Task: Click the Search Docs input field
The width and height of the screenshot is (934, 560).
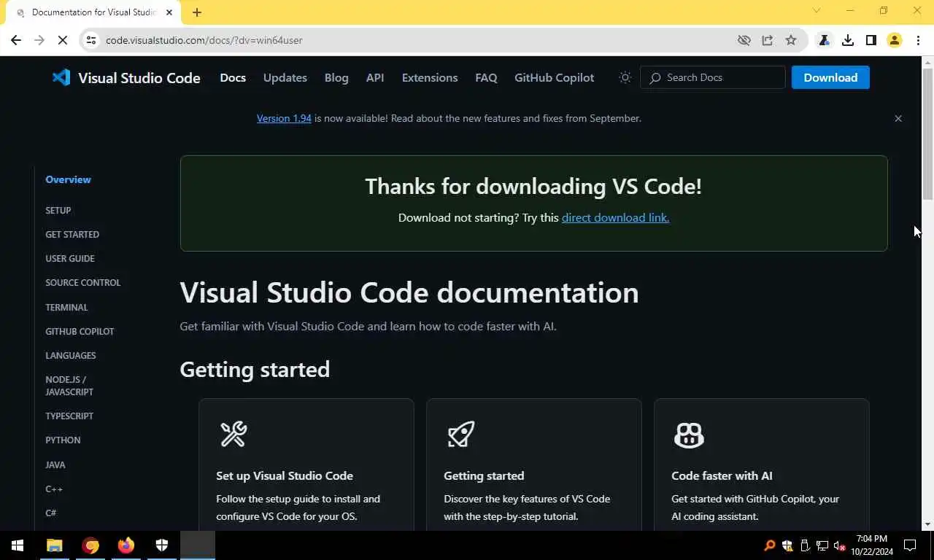Action: click(712, 77)
